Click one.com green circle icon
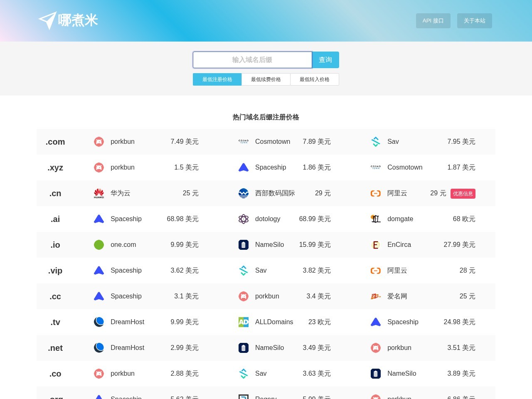This screenshot has height=399, width=532. 99,245
